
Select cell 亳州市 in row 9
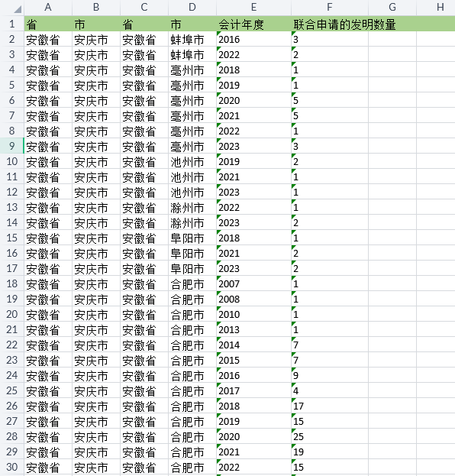tap(192, 146)
